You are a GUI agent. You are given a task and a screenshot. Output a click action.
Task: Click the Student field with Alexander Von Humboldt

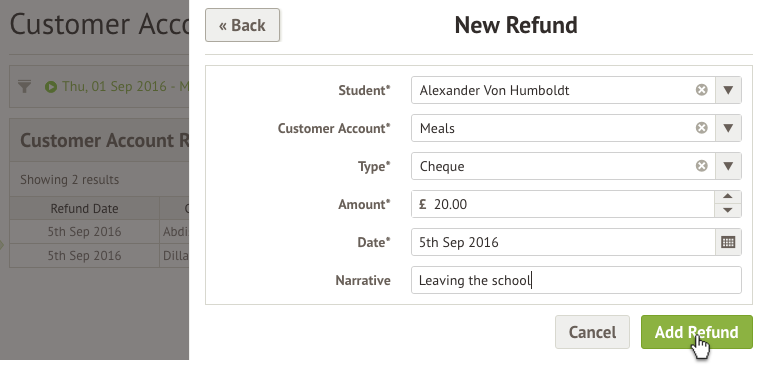553,90
